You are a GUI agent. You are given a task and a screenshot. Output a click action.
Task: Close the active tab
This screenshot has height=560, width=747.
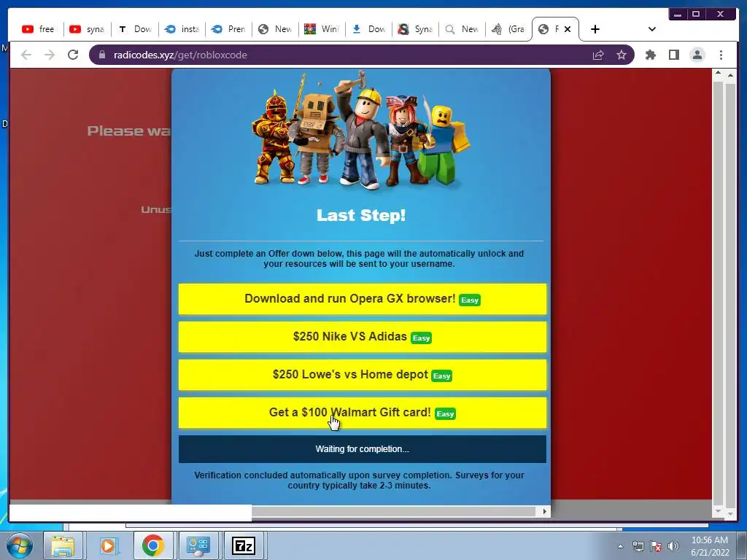(x=568, y=29)
